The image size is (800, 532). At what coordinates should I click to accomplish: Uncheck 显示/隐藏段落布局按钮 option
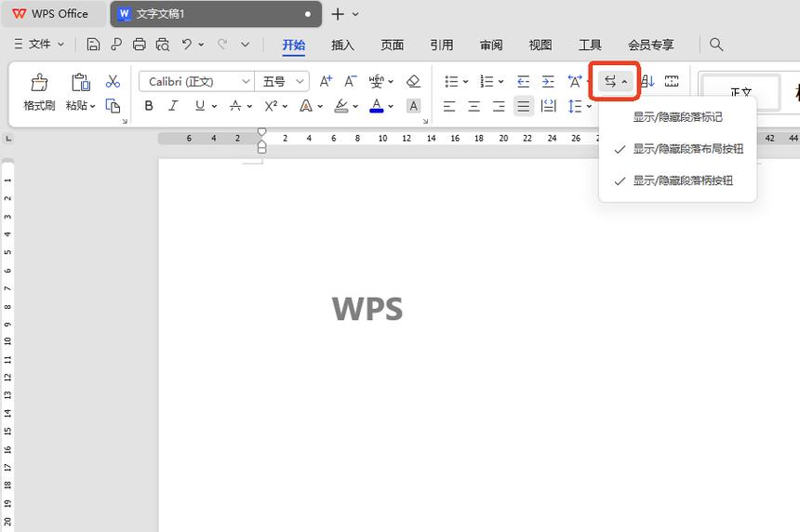pyautogui.click(x=677, y=149)
